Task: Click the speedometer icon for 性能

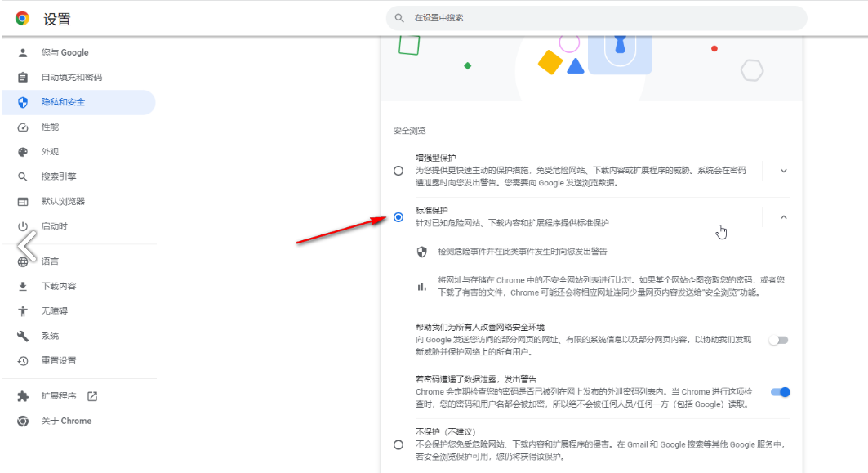Action: tap(23, 127)
